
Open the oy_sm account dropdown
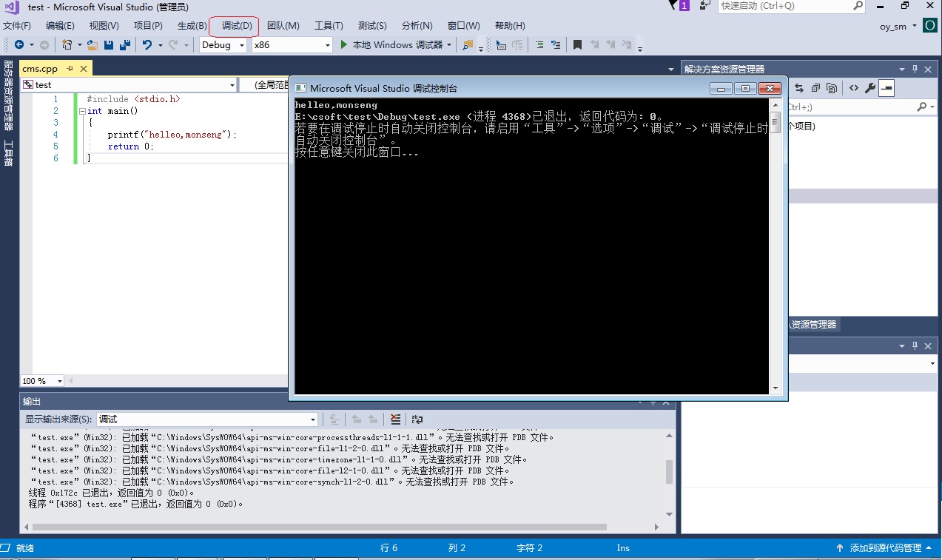click(914, 26)
